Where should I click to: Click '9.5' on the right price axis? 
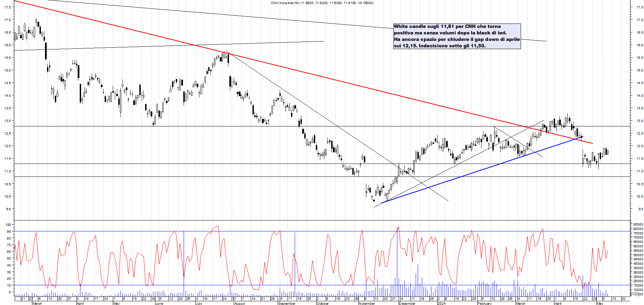(x=640, y=209)
